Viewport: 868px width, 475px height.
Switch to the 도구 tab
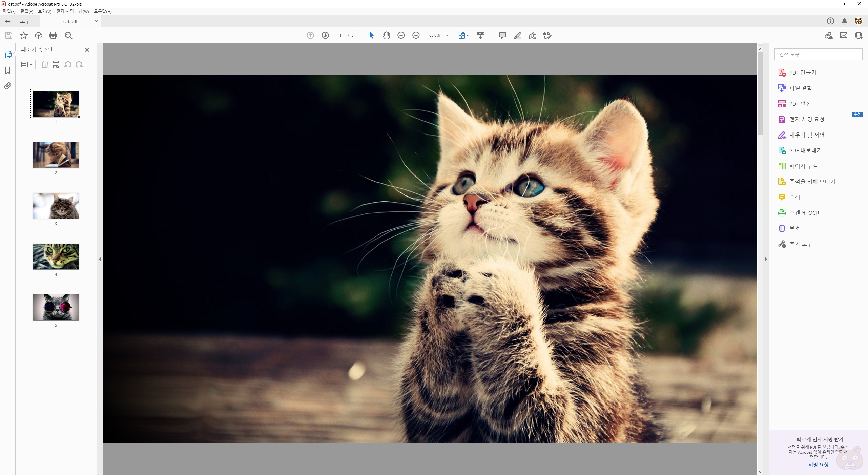tap(25, 21)
